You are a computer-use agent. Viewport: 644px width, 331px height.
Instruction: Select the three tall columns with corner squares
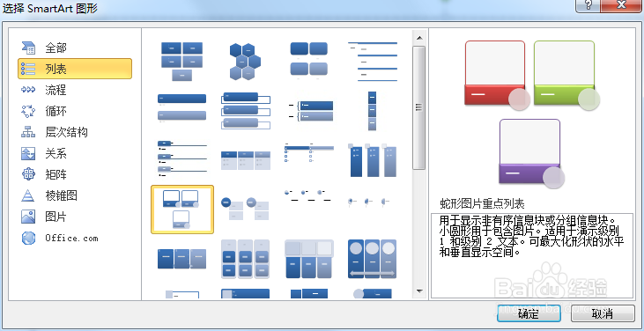click(373, 160)
